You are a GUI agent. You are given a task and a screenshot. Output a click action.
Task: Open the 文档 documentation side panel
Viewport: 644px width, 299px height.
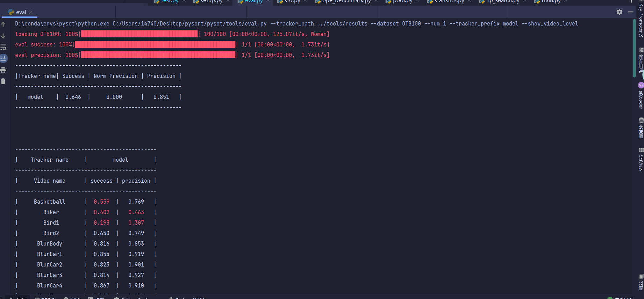point(641,282)
